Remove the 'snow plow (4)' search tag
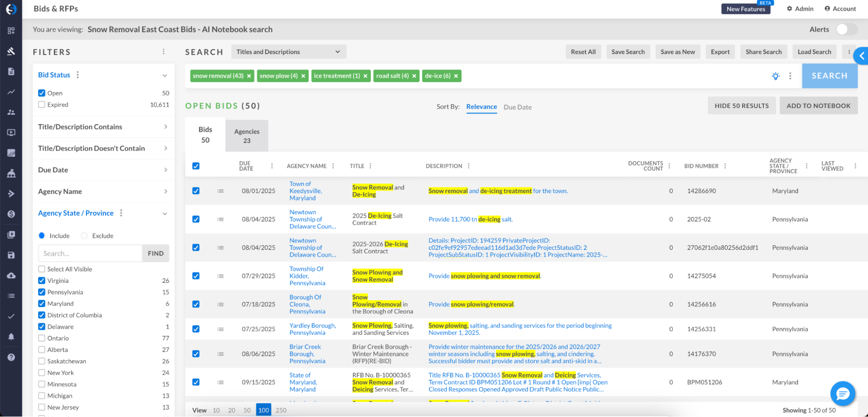This screenshot has width=868, height=417. point(303,76)
